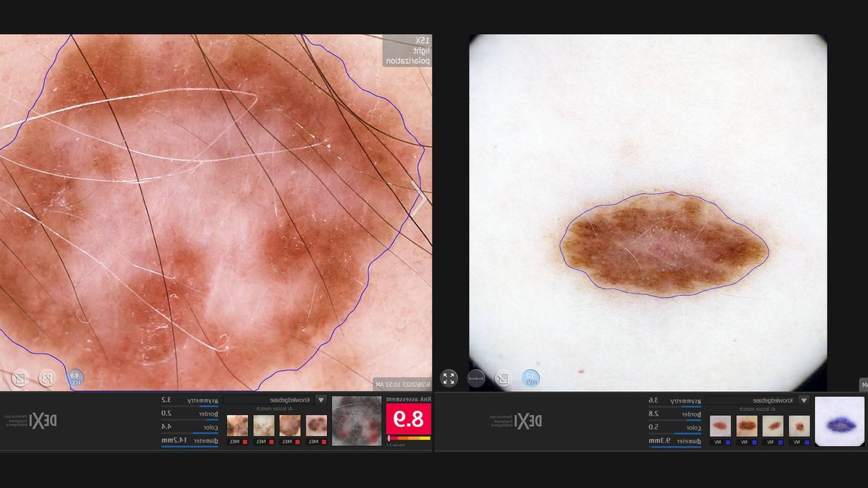This screenshot has height=488, width=868.
Task: Click the 8/28/2023 10:51 AM timestamp
Action: (x=402, y=385)
